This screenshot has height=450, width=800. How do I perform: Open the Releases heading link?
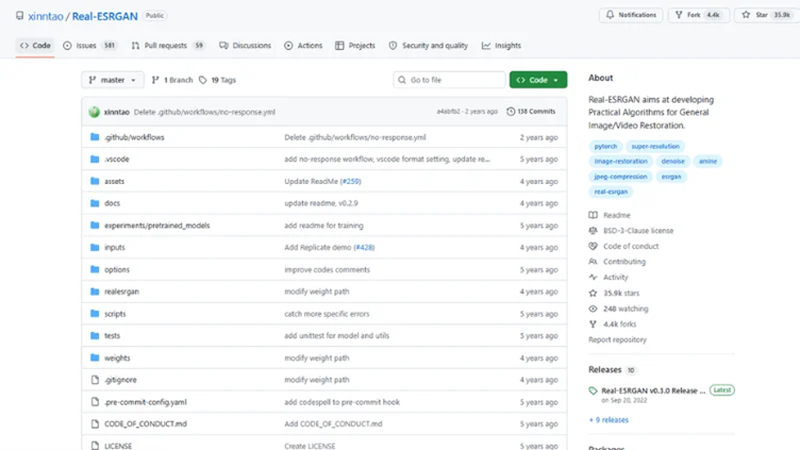click(605, 369)
